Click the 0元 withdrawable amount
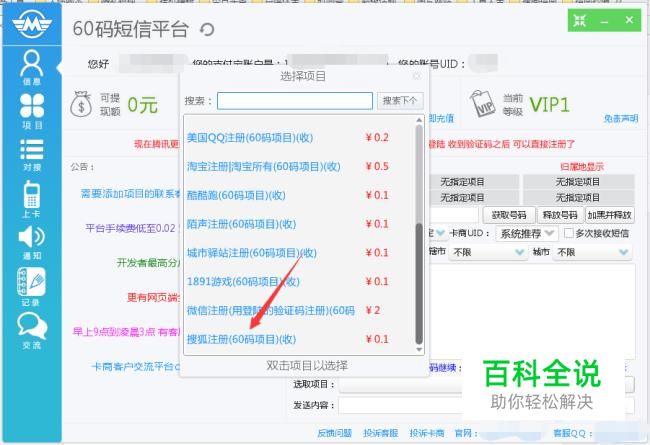The width and height of the screenshot is (650, 445). pyautogui.click(x=142, y=105)
